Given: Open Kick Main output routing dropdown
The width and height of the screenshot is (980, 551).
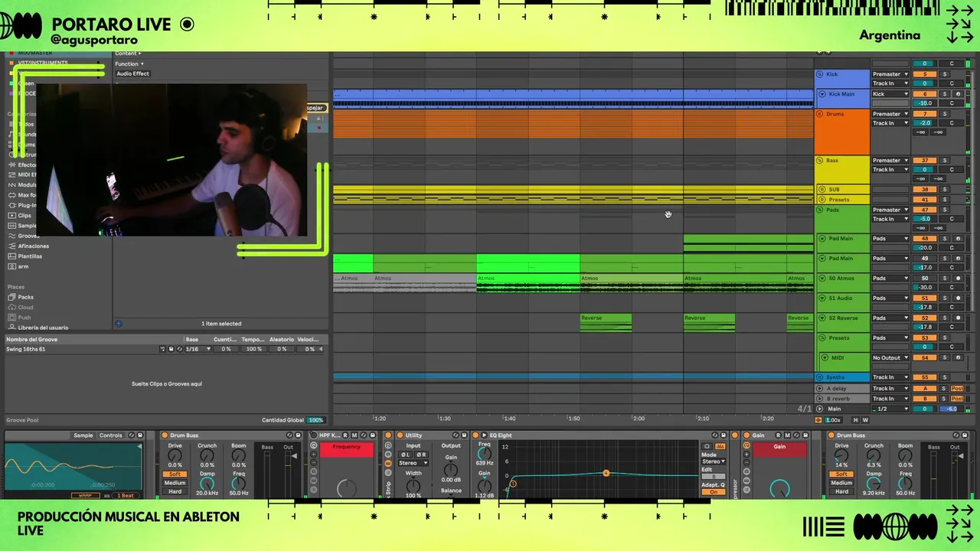Looking at the screenshot, I should [x=890, y=94].
